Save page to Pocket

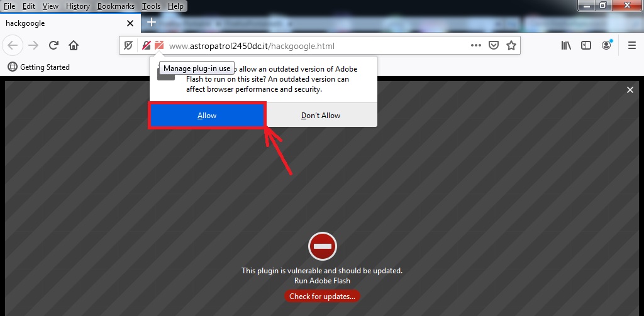tap(493, 46)
